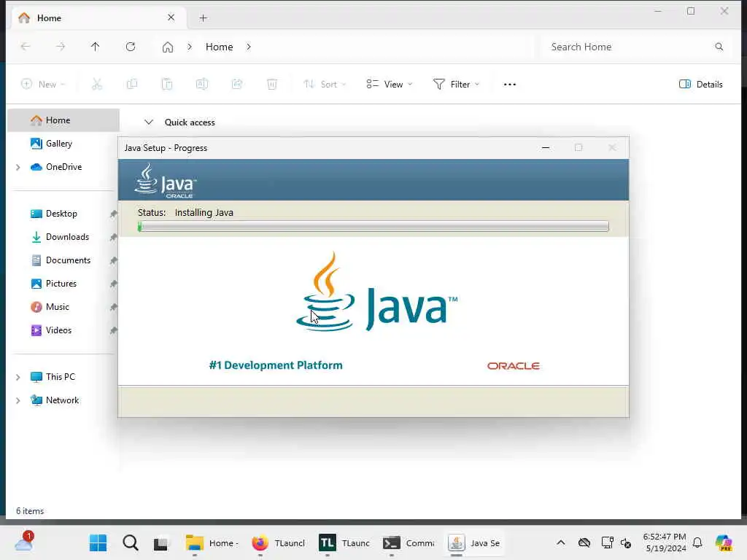
Task: Add a new File Explorer tab
Action: 203,18
